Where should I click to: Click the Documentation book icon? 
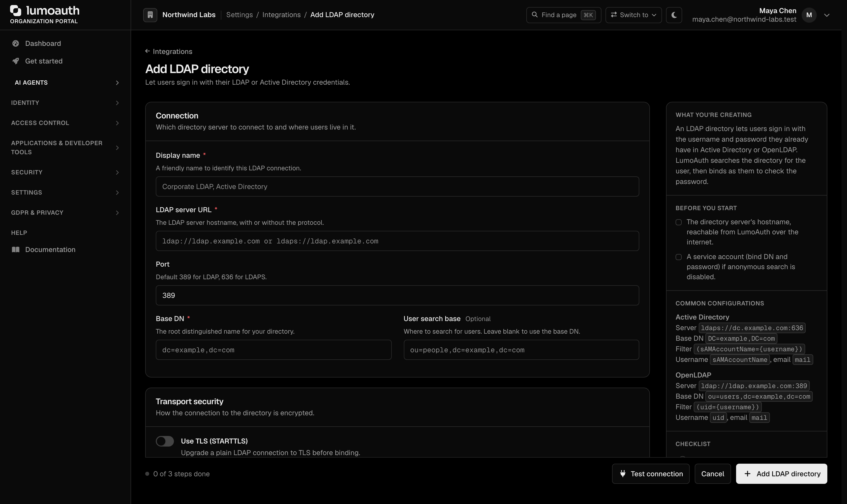coord(16,250)
